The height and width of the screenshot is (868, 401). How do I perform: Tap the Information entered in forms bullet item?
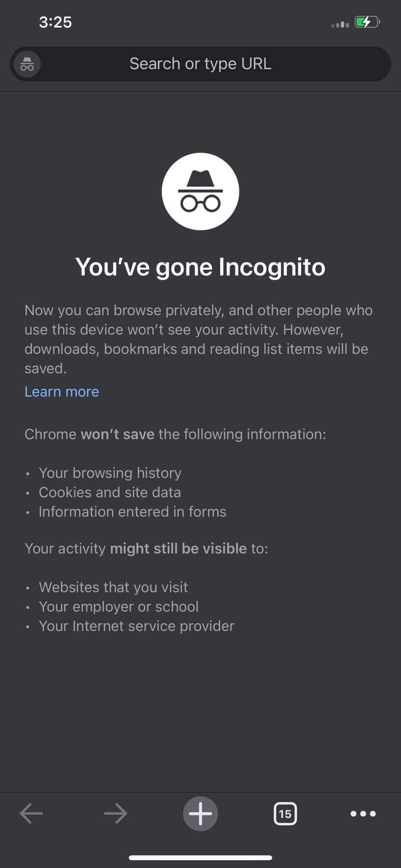132,512
